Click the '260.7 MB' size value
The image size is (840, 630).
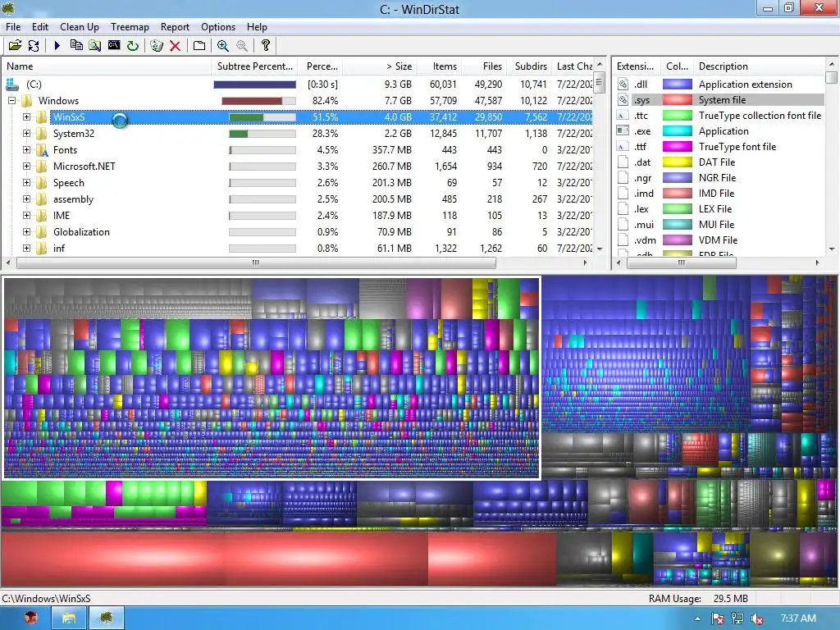pos(391,166)
